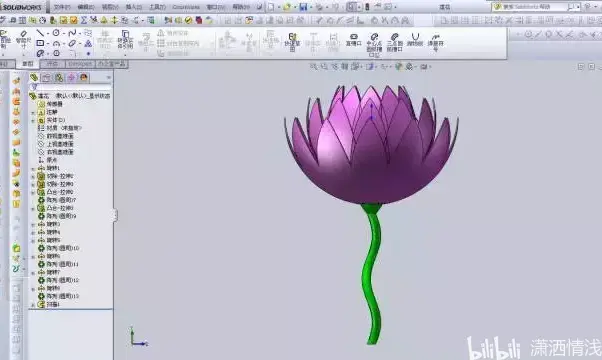
Task: Open the FeatureManager design tree tab
Action: pyautogui.click(x=34, y=78)
